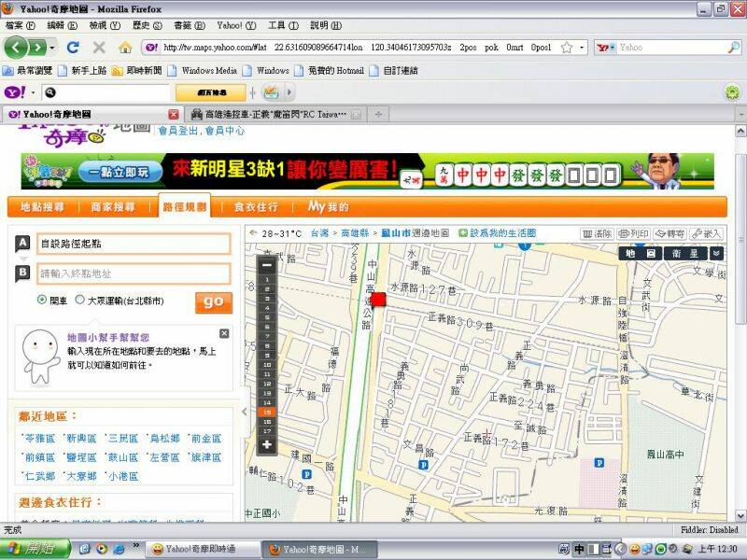Open the Yahoo! toolbar logo dropdown arrow
Screen dimensions: 747x560
[33, 91]
